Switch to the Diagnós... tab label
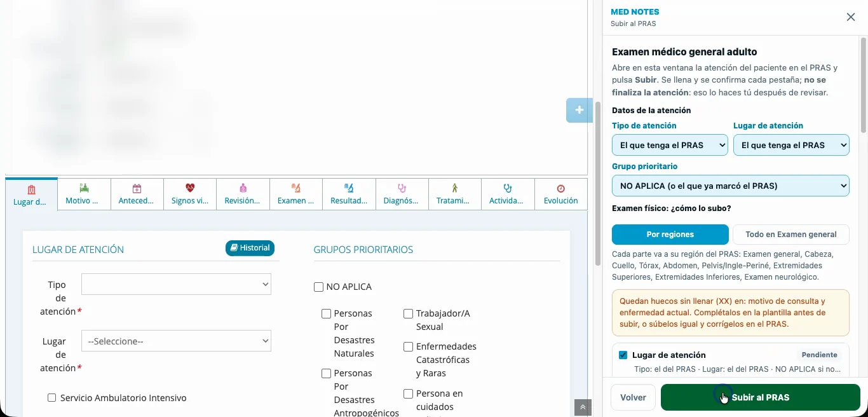Screen dimensions: 868x417 point(401,200)
